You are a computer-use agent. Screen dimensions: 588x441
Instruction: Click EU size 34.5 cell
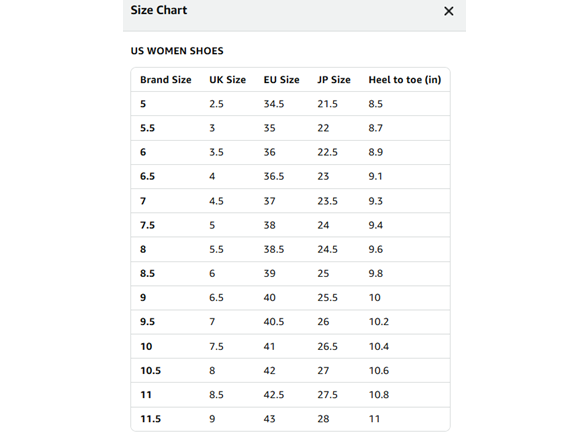(274, 104)
